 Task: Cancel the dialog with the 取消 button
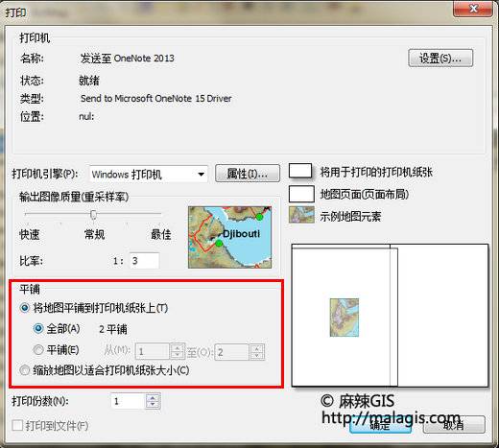[x=454, y=425]
